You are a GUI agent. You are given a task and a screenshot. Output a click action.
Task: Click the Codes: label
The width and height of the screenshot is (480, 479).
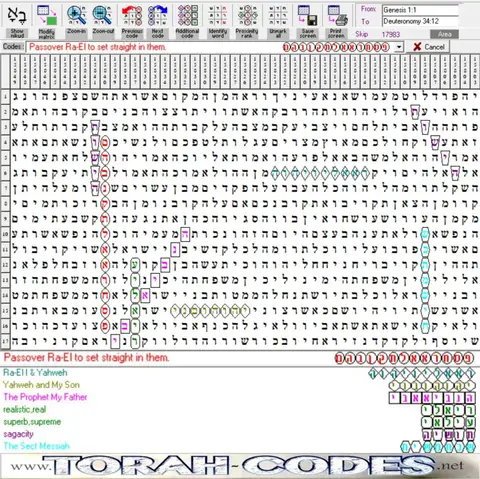pyautogui.click(x=13, y=47)
